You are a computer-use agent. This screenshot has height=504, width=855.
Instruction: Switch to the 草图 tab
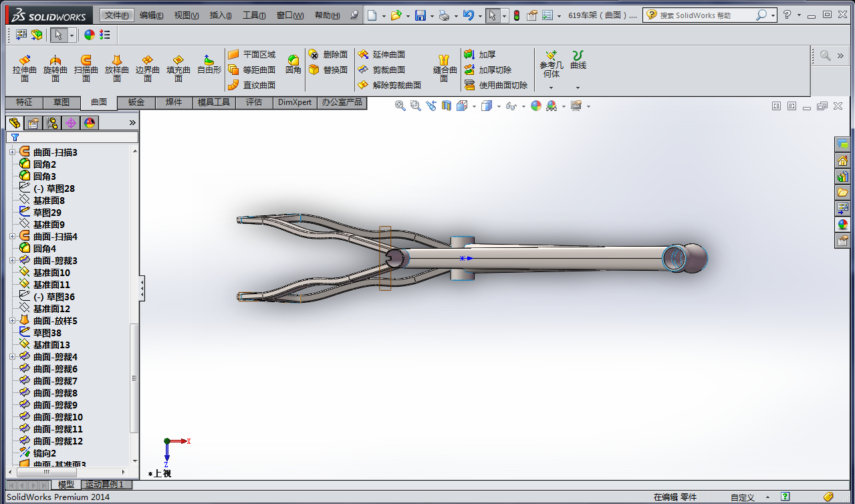(62, 102)
